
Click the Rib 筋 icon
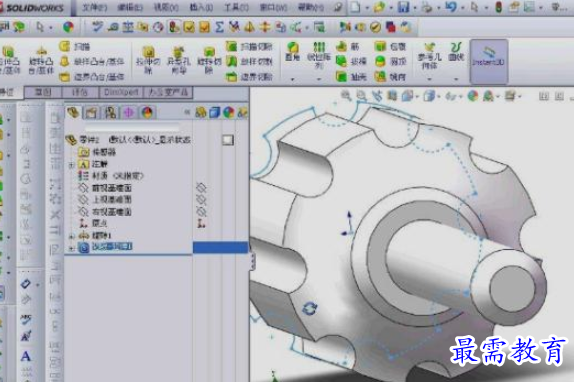342,46
